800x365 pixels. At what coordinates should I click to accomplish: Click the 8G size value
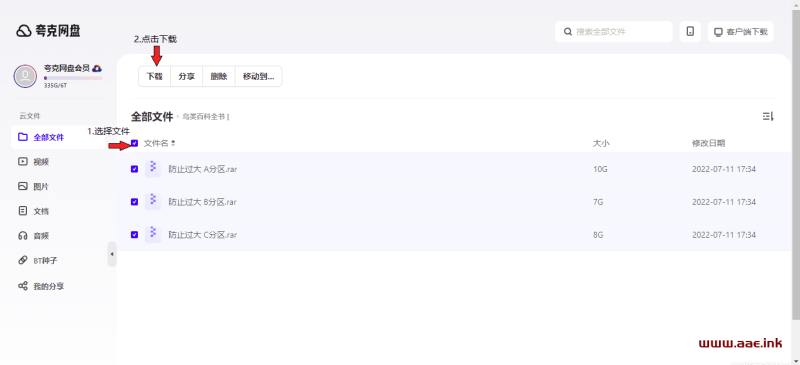598,235
